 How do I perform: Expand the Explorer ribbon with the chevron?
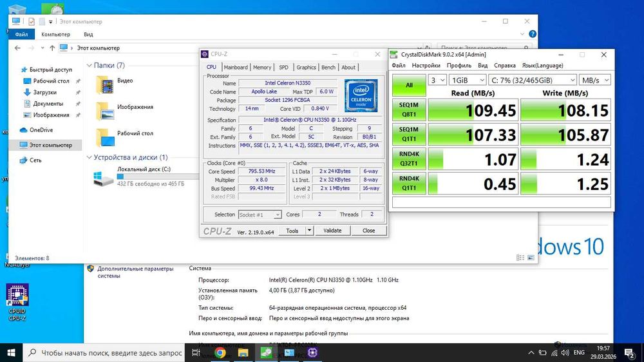coord(522,34)
